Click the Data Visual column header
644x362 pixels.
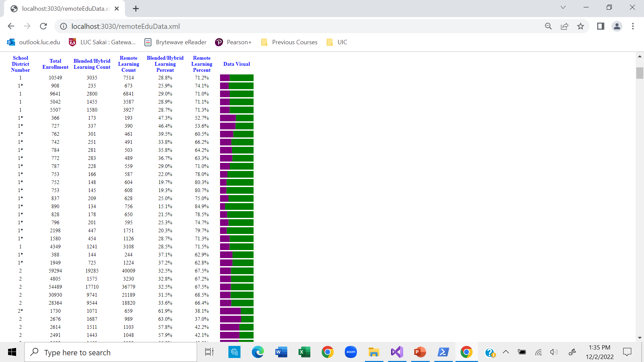pyautogui.click(x=236, y=64)
